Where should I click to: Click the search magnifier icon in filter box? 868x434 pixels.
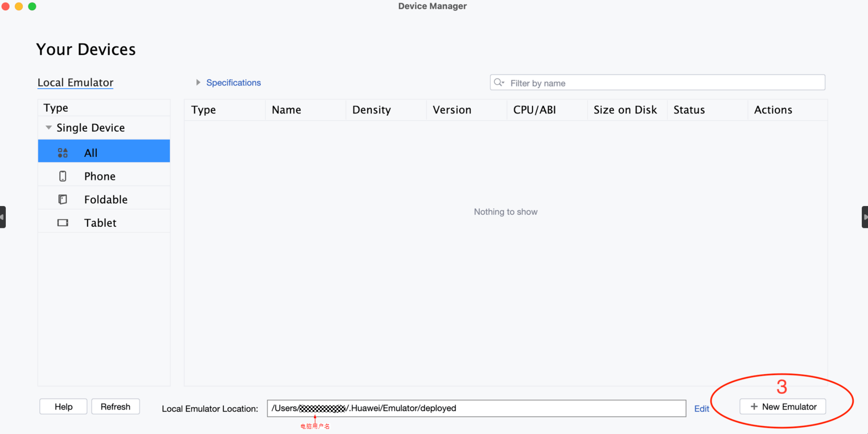pos(499,83)
